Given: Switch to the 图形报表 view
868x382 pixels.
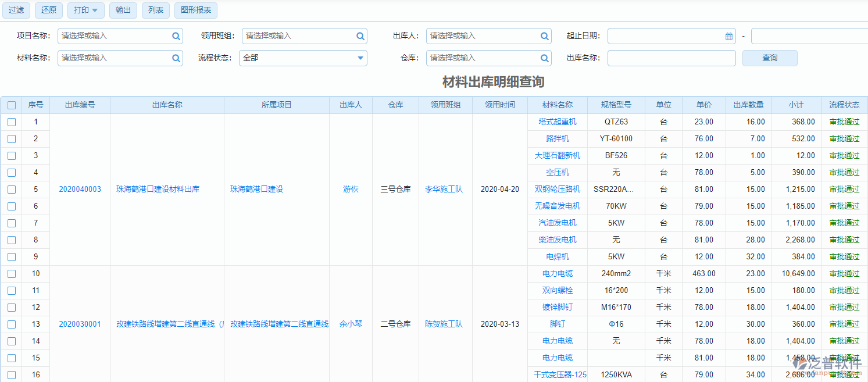Looking at the screenshot, I should coord(195,10).
